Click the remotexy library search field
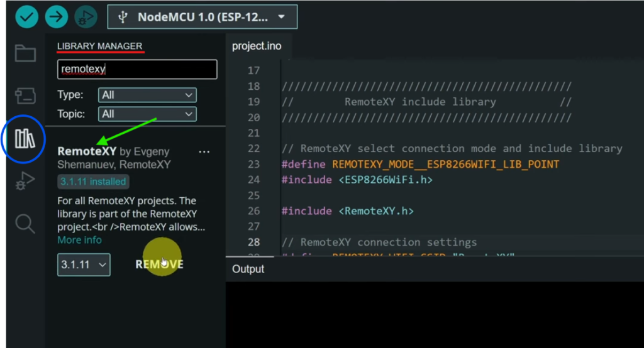Viewport: 644px width, 348px height. click(137, 69)
